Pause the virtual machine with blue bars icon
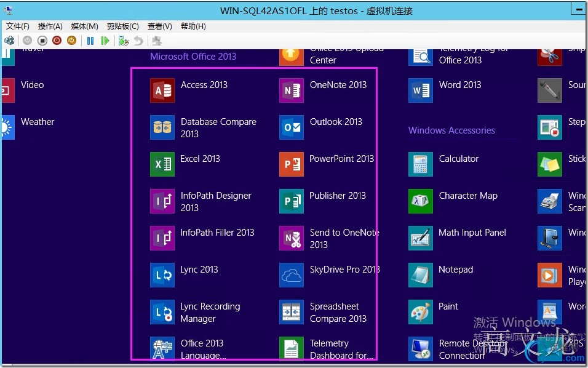Screen dimensions: 588x368 (x=90, y=41)
